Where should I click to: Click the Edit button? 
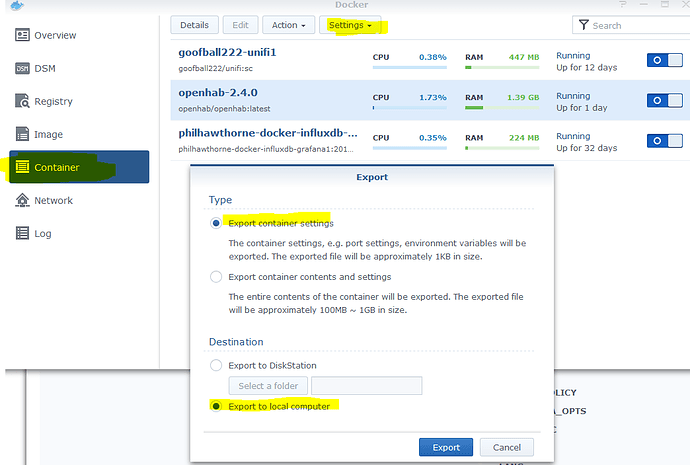[240, 25]
